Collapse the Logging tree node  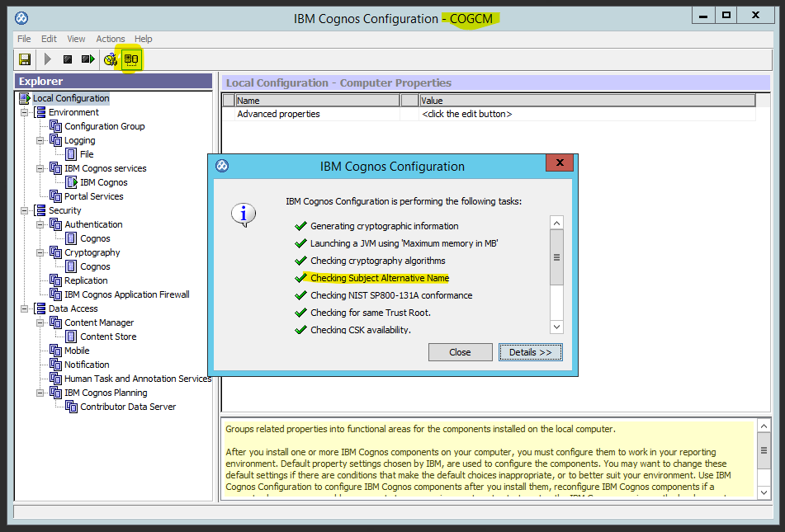(x=40, y=141)
